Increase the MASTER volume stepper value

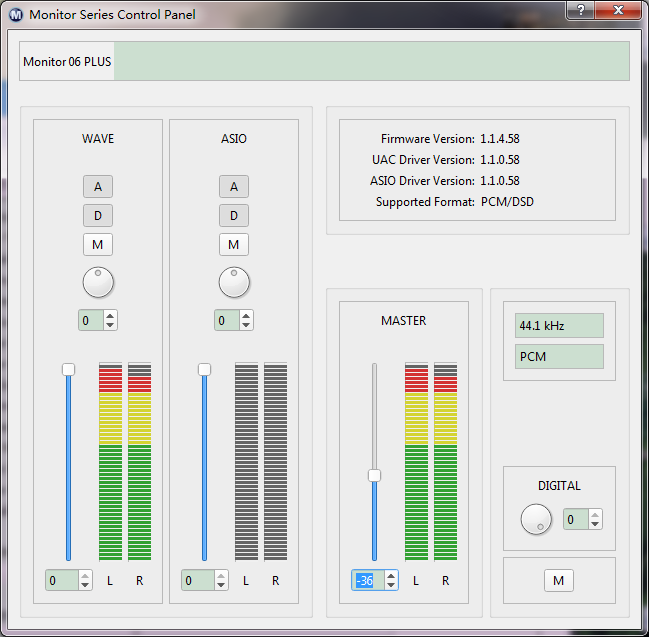(391, 575)
